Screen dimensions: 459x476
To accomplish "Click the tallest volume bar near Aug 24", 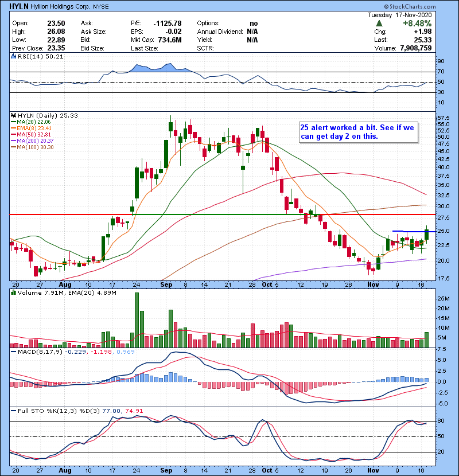I will (x=137, y=320).
